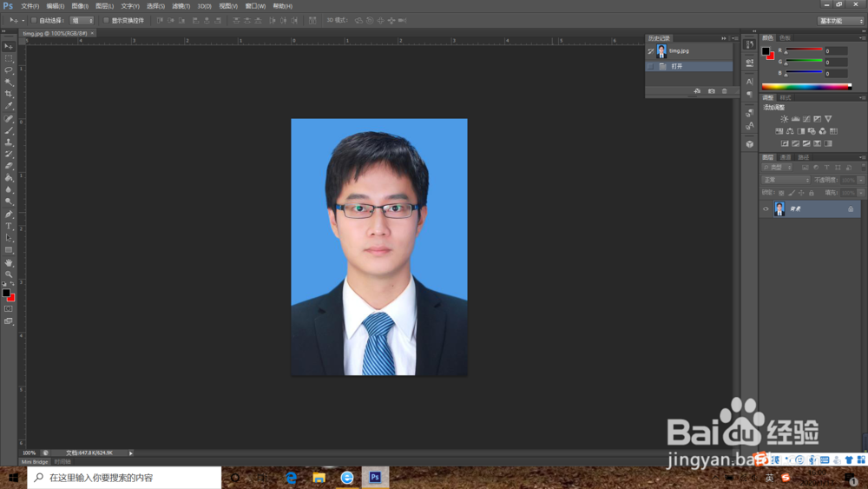Enable the 自动选择 checkbox
This screenshot has width=868, height=489.
34,20
